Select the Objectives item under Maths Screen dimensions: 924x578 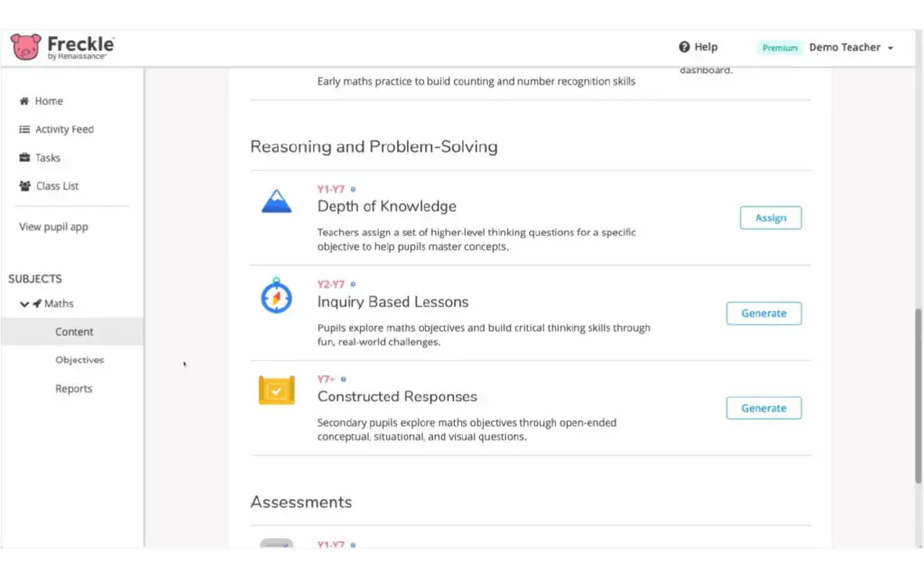tap(79, 360)
